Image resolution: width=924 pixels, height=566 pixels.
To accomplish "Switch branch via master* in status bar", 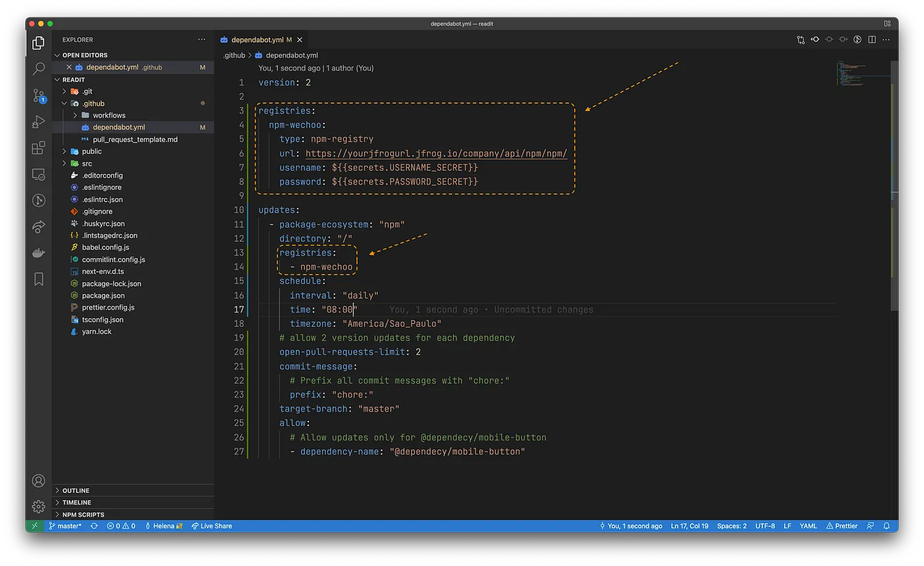I will click(x=65, y=526).
